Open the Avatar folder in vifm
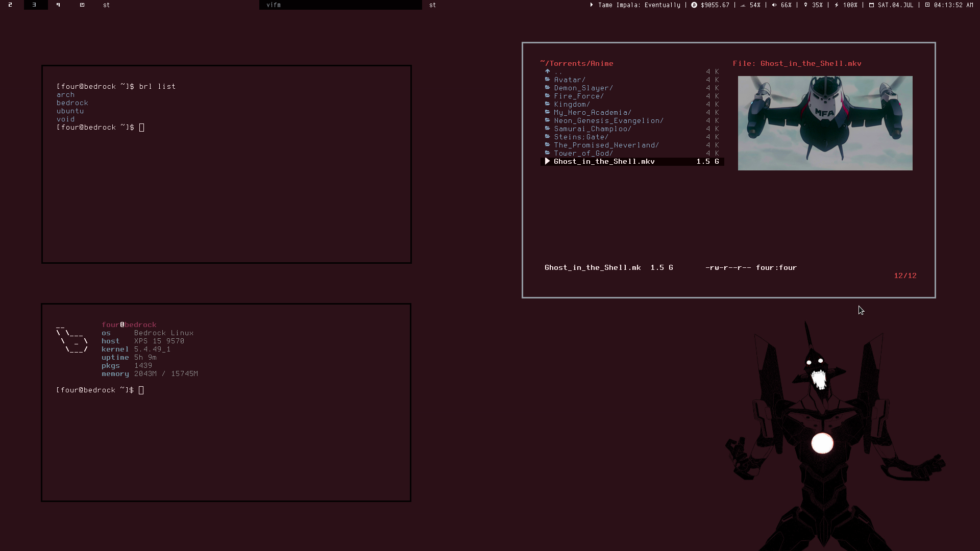Screen dimensions: 980x551 [570, 80]
